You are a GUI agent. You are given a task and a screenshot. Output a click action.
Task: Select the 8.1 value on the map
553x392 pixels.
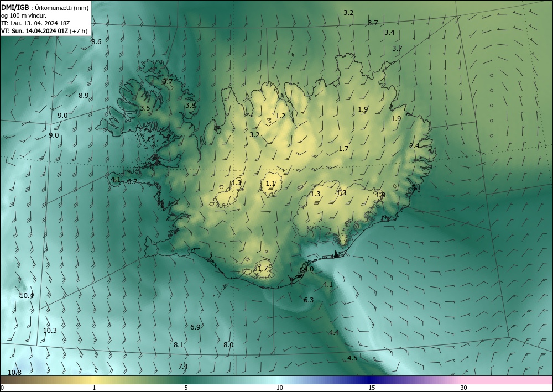pos(179,345)
